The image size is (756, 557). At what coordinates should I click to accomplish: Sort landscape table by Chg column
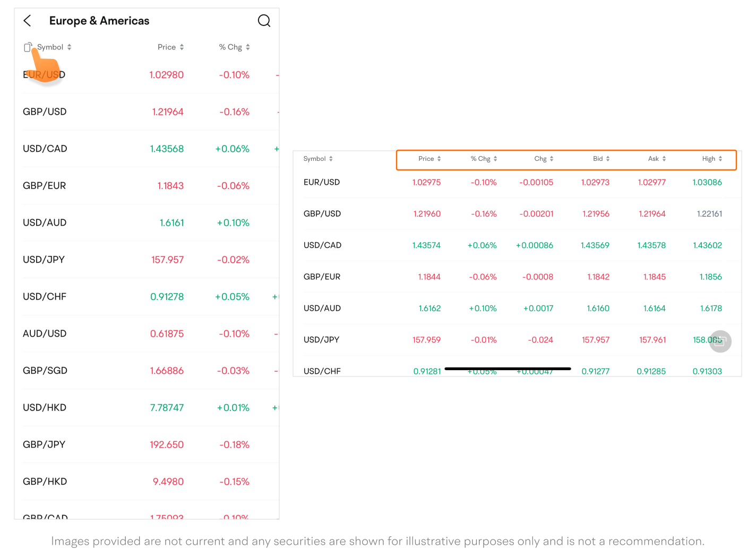(544, 159)
